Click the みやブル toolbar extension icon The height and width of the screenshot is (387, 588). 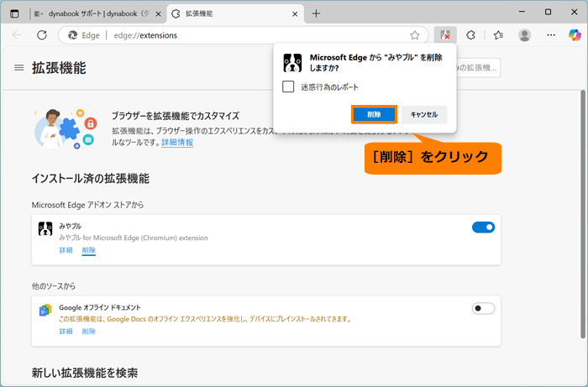(x=445, y=35)
